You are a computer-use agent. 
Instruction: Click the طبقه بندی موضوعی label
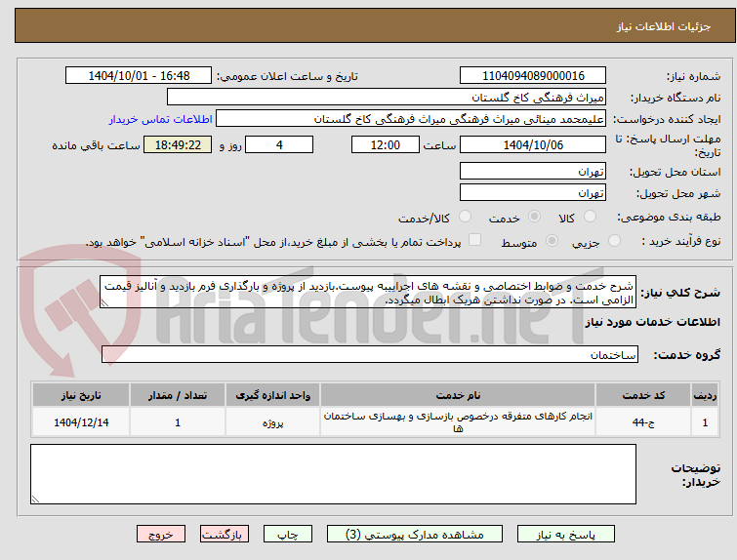click(669, 217)
